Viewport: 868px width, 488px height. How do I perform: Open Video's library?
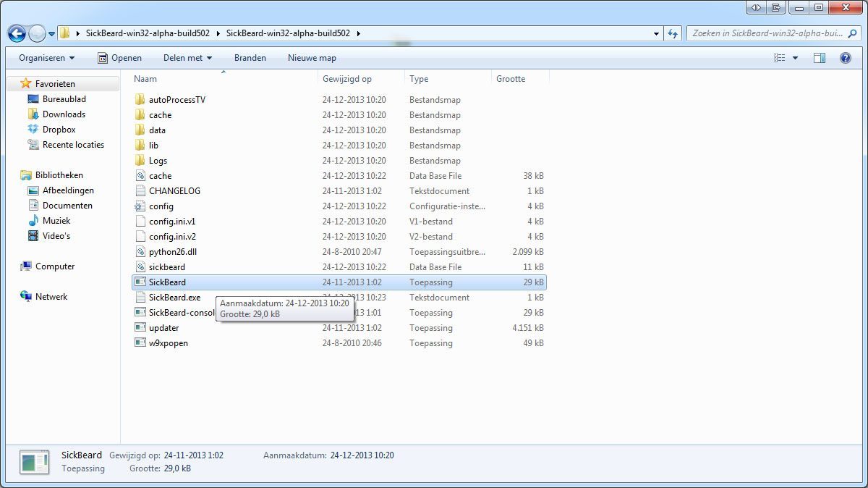click(x=56, y=236)
